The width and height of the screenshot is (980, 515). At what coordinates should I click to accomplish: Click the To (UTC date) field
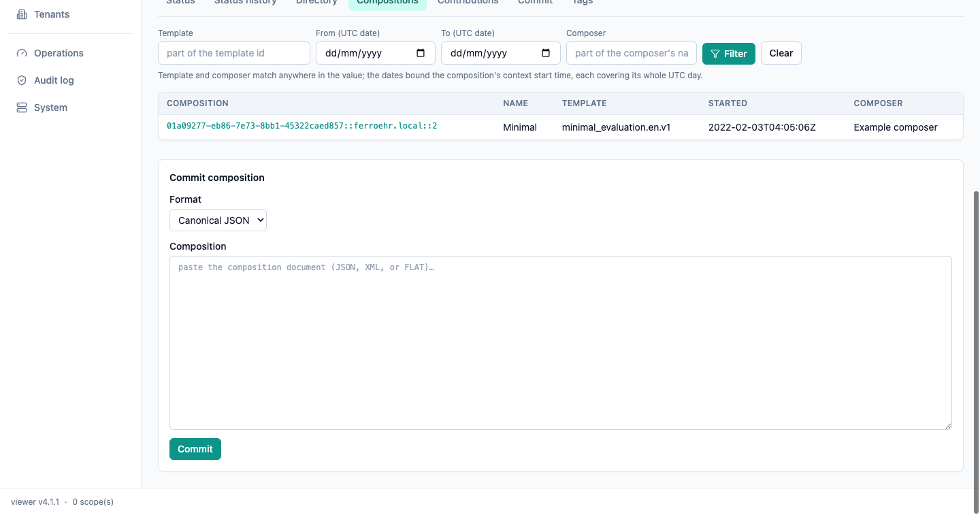[x=501, y=53]
